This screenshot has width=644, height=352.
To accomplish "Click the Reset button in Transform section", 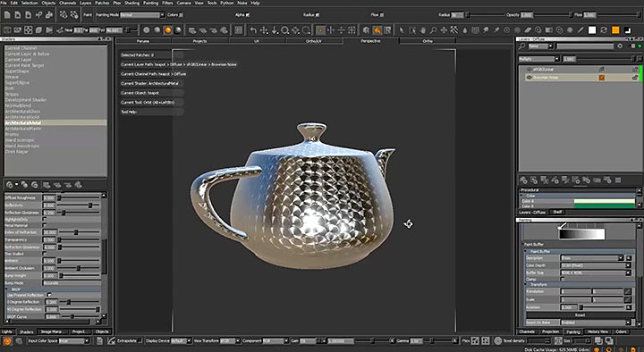I will 580,315.
